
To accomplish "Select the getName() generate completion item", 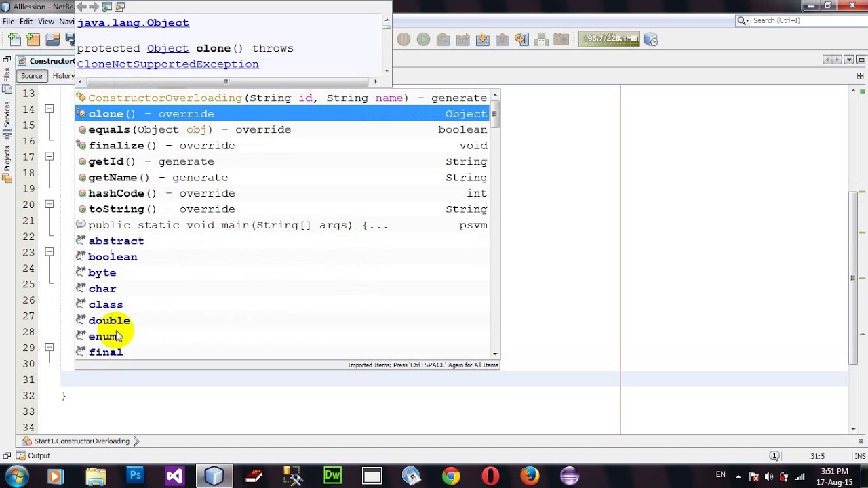I will point(281,178).
